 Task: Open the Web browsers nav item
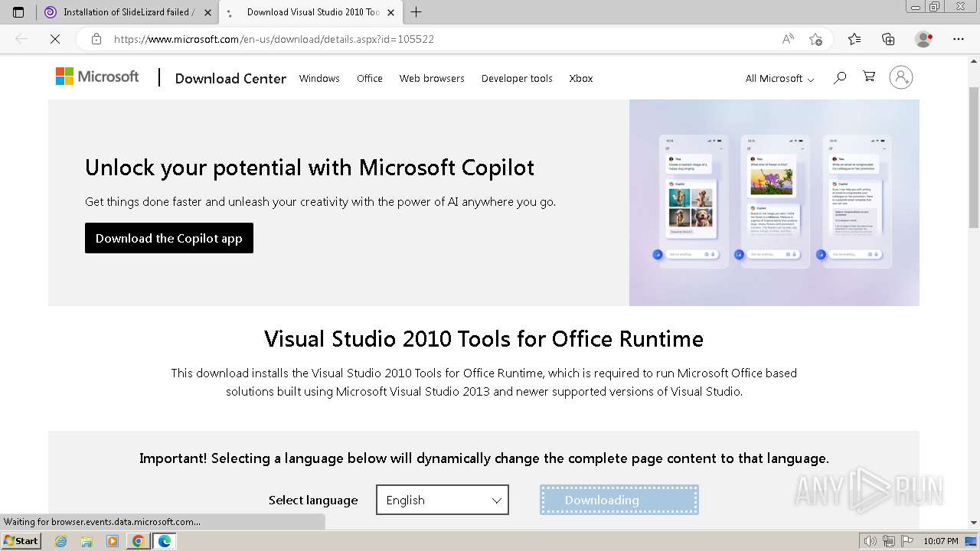[432, 78]
